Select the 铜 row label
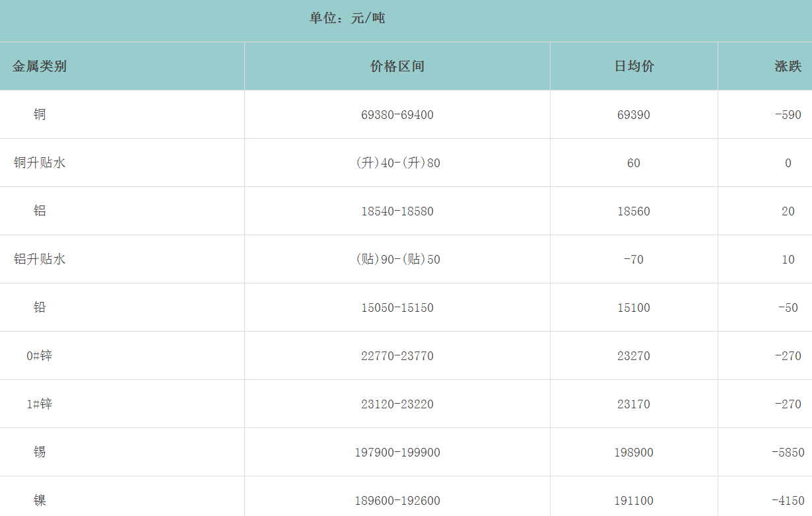 [40, 114]
